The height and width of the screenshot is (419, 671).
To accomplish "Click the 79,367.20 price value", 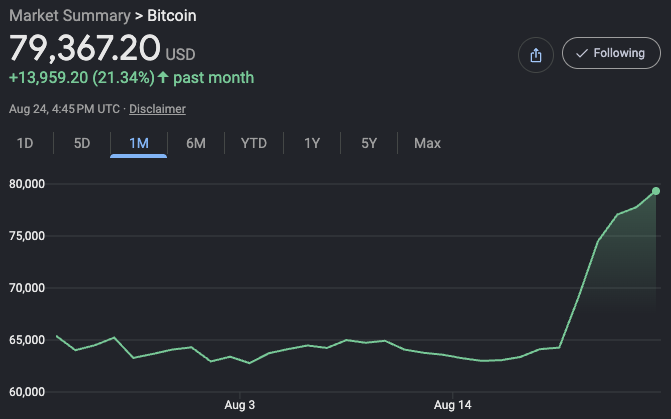I will coord(85,48).
